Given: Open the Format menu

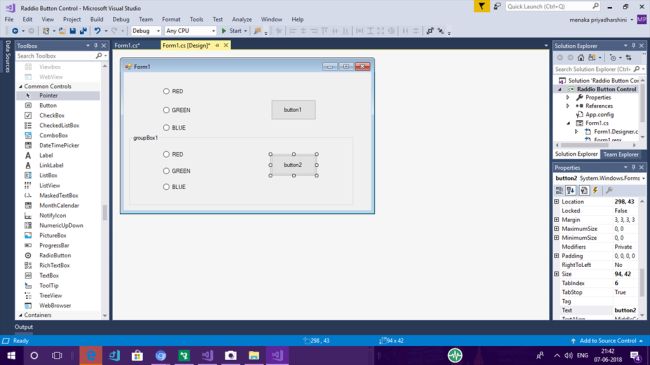Looking at the screenshot, I should point(171,19).
